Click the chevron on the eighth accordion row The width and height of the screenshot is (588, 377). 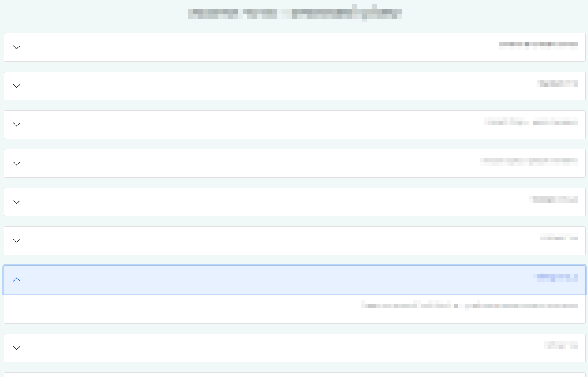17,348
